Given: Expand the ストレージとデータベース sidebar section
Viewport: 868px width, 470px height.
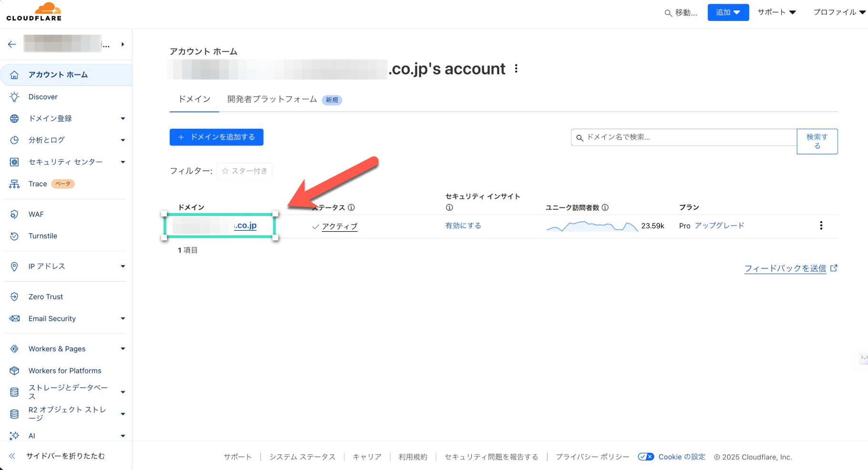Looking at the screenshot, I should [123, 392].
